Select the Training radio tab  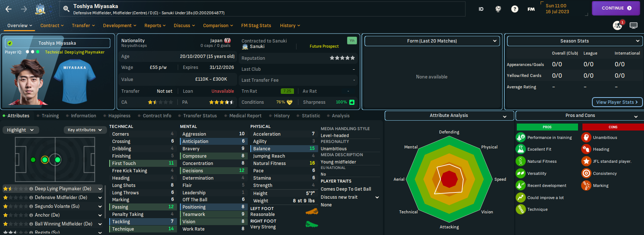(48, 116)
